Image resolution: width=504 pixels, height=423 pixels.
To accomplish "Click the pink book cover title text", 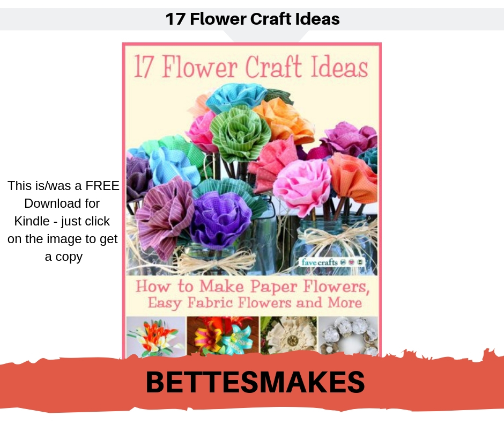I will pos(251,67).
